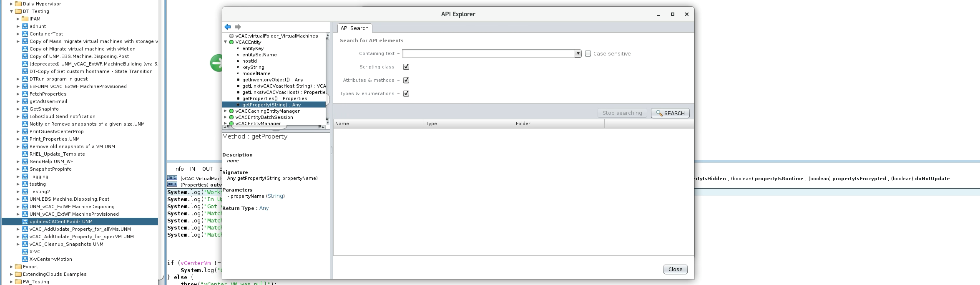Expand the Daily Hypervisor folder

[12, 4]
